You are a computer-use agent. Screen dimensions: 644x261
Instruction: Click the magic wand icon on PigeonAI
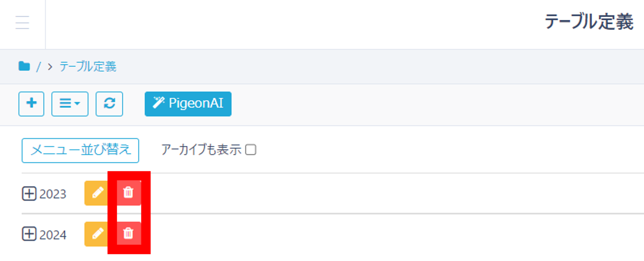click(x=159, y=102)
